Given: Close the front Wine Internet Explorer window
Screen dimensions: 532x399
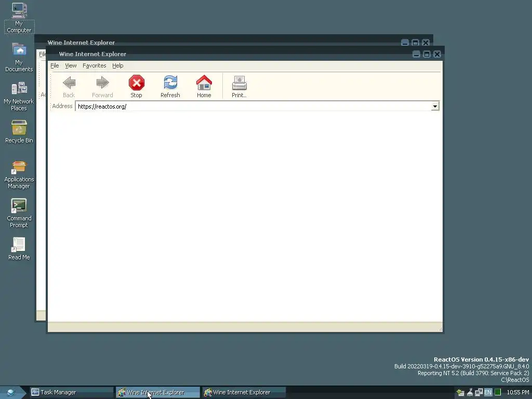Looking at the screenshot, I should 437,54.
